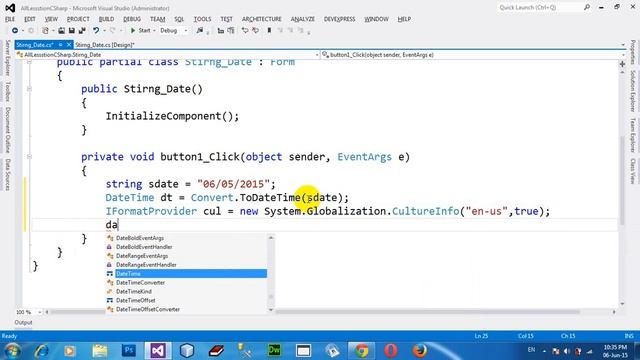This screenshot has width=640, height=360.
Task: Open the PROJECT menu
Action: [78, 19]
